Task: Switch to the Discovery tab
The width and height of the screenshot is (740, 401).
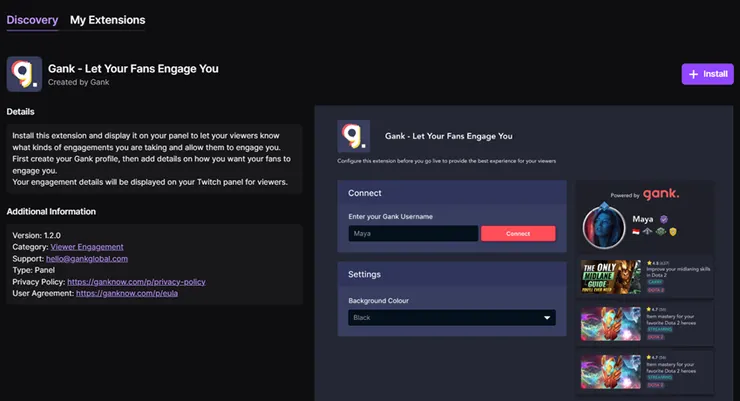Action: 32,20
